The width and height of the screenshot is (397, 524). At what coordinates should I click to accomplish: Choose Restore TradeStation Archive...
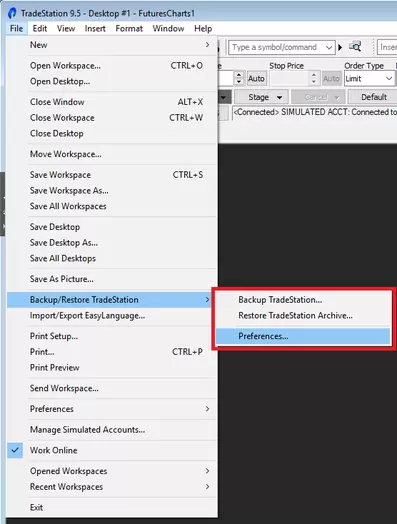click(303, 315)
